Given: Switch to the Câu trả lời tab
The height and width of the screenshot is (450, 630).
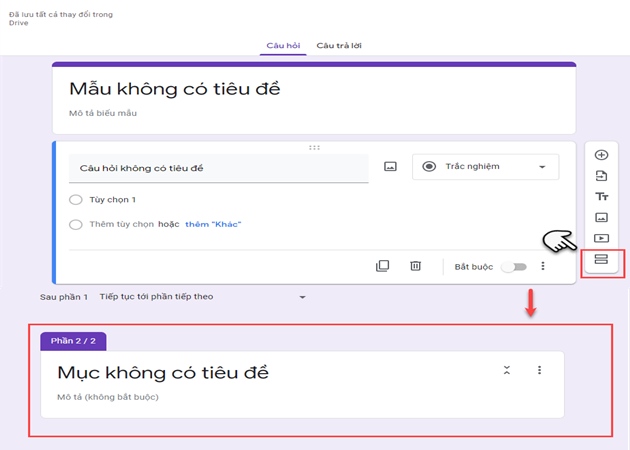Looking at the screenshot, I should [339, 45].
